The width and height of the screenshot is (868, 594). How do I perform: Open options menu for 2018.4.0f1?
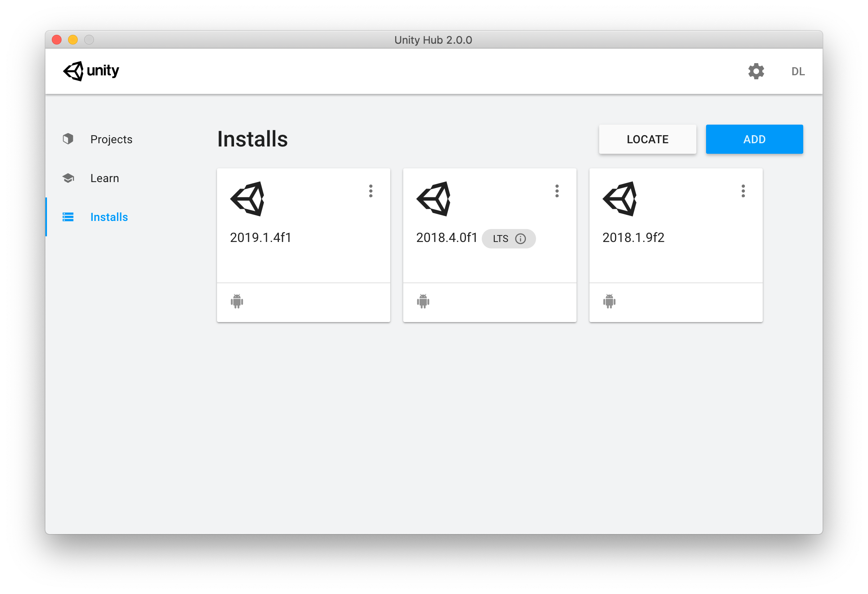tap(557, 191)
